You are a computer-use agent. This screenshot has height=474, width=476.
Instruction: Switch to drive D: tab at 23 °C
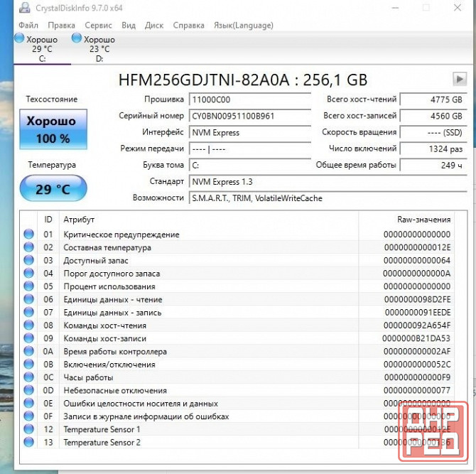tap(99, 48)
